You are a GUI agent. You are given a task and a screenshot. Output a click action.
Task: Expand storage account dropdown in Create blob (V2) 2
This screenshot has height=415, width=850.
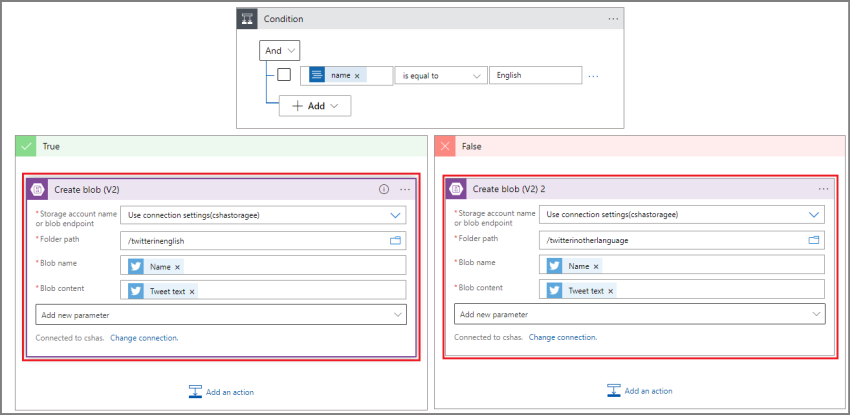coord(814,215)
